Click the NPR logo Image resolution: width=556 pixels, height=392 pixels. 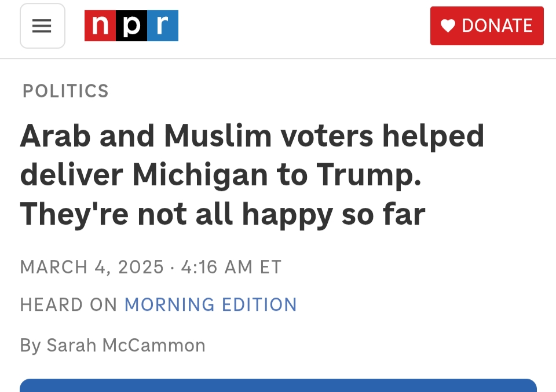(131, 26)
